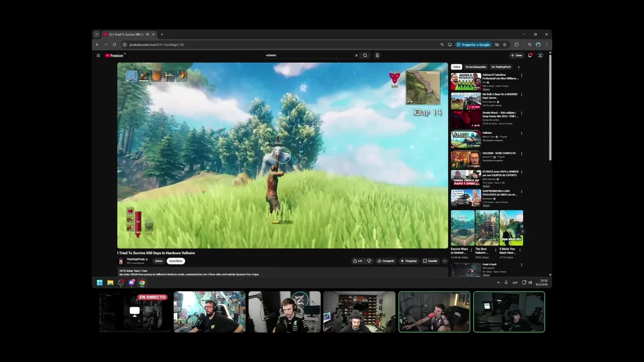The width and height of the screenshot is (644, 362).
Task: Open Chrome extensions puzzle icon
Action: pyautogui.click(x=517, y=44)
